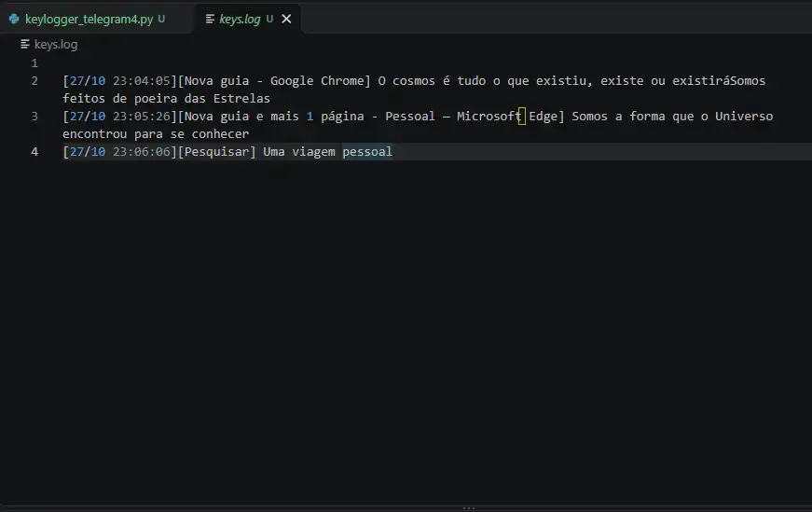Click the timestamp 23:06:06 on line 4
Screen dimensions: 812x512
pos(142,152)
